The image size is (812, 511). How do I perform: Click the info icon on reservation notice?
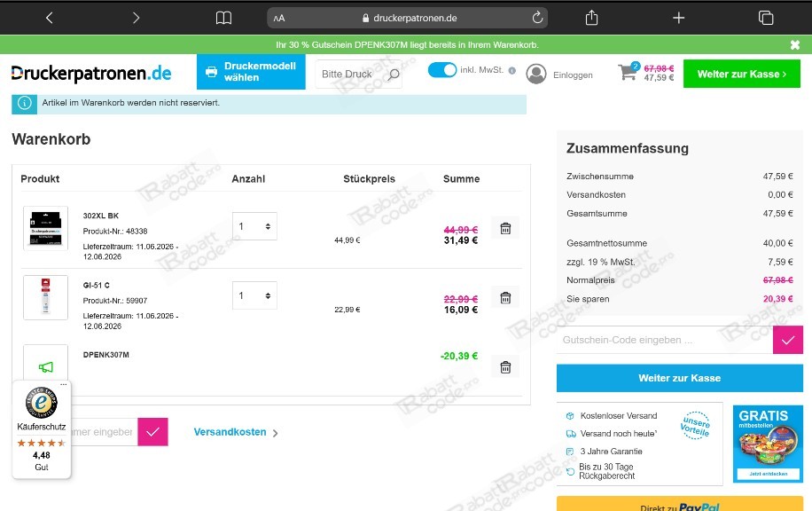pyautogui.click(x=24, y=103)
